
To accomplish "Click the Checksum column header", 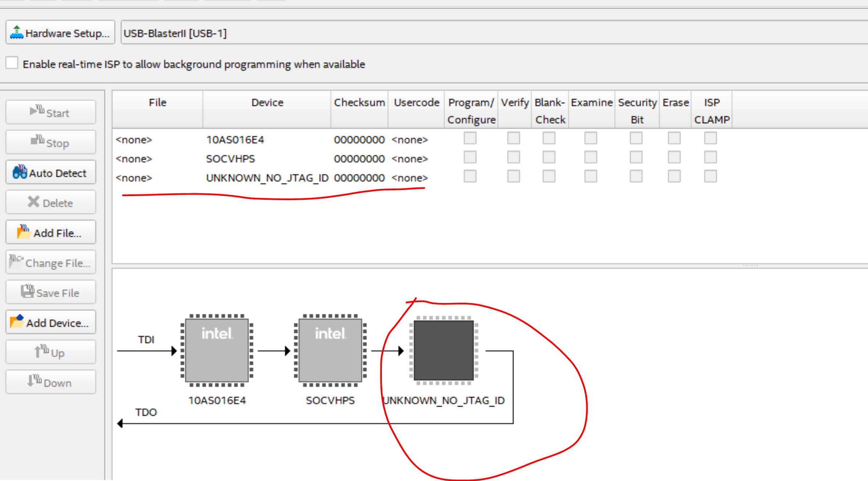I will coord(359,103).
